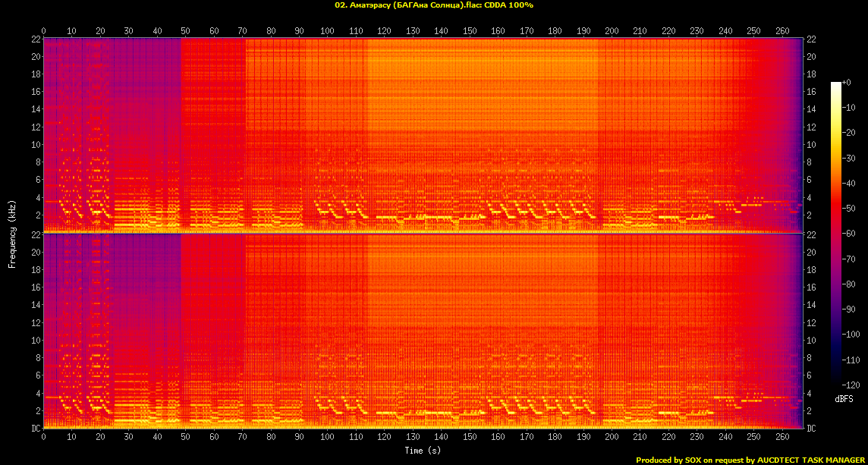Click the 'Frequency (kHz)' vertical axis label
This screenshot has height=465, width=868.
pyautogui.click(x=12, y=233)
